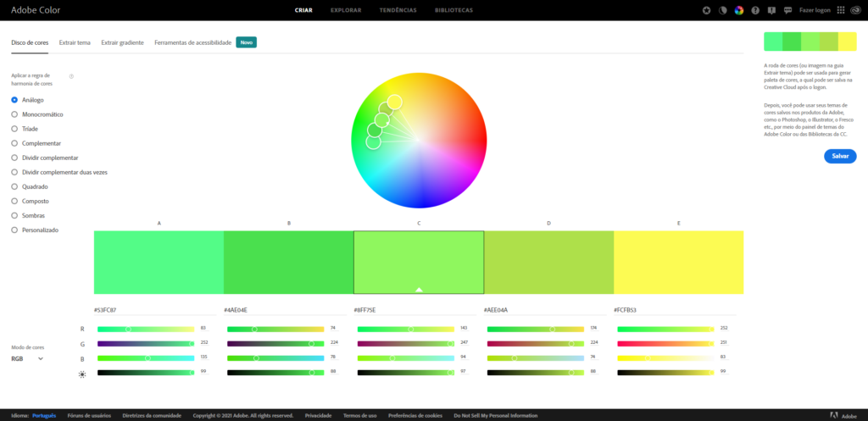Click the theme preview strip in sidebar
Viewport: 868px width, 421px height.
(810, 42)
